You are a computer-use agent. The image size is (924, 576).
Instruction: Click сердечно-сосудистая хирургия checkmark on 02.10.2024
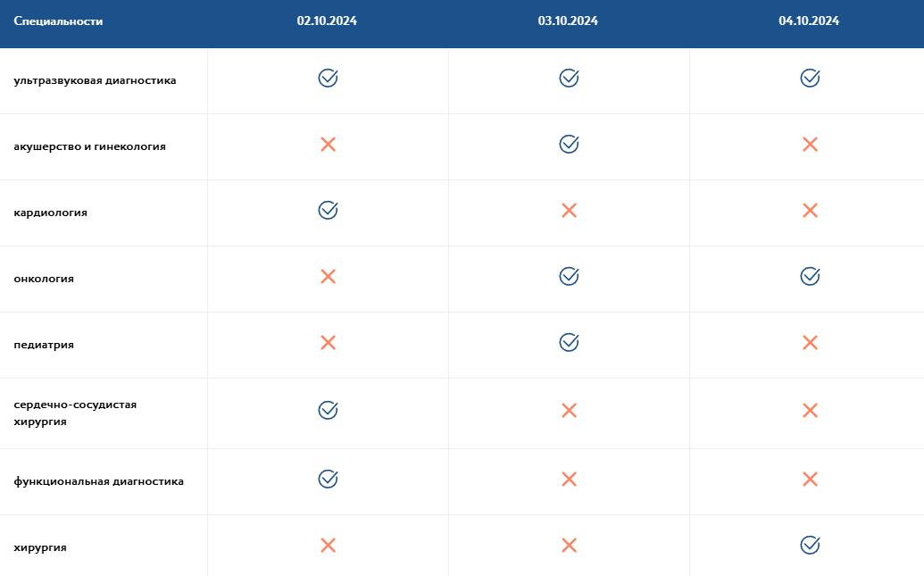(328, 410)
